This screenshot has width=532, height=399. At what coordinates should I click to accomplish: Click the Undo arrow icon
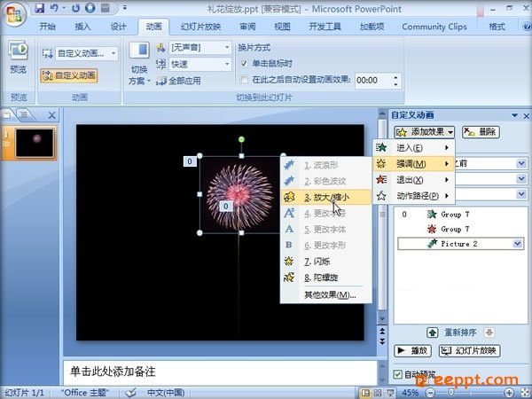click(54, 8)
